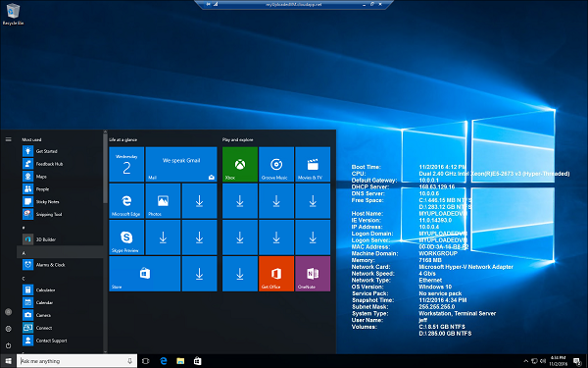Open the Wednesday 2 calendar tile
The height and width of the screenshot is (368, 588).
tap(126, 165)
